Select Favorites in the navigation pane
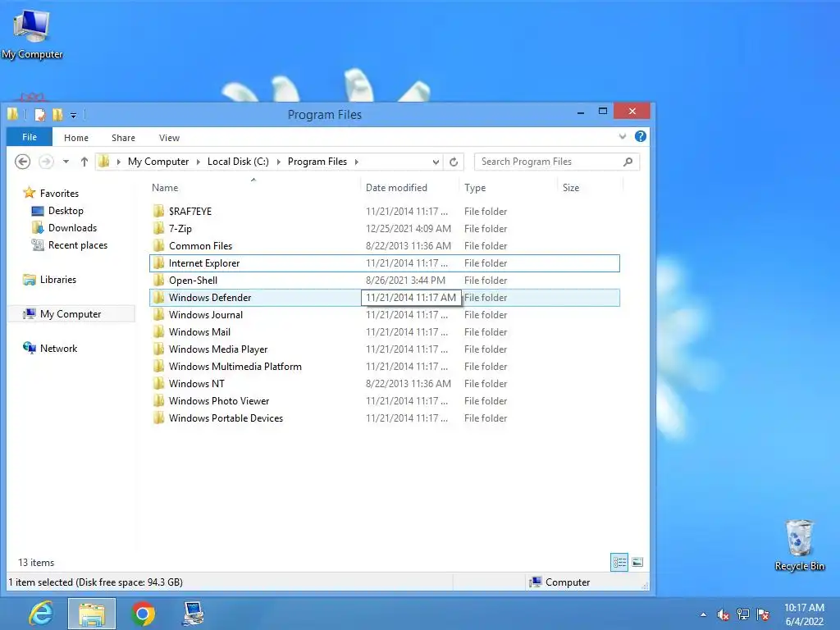This screenshot has height=630, width=840. pyautogui.click(x=52, y=193)
